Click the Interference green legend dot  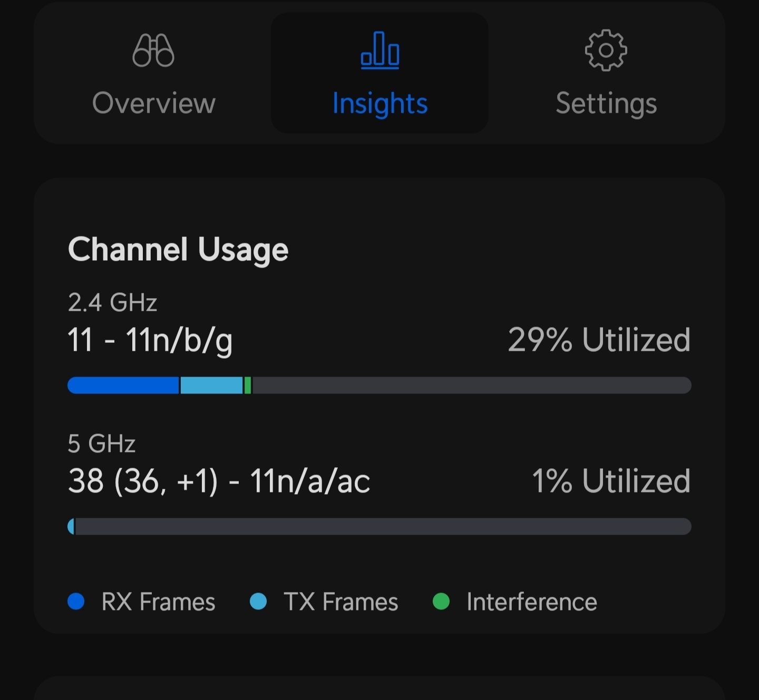pos(441,602)
